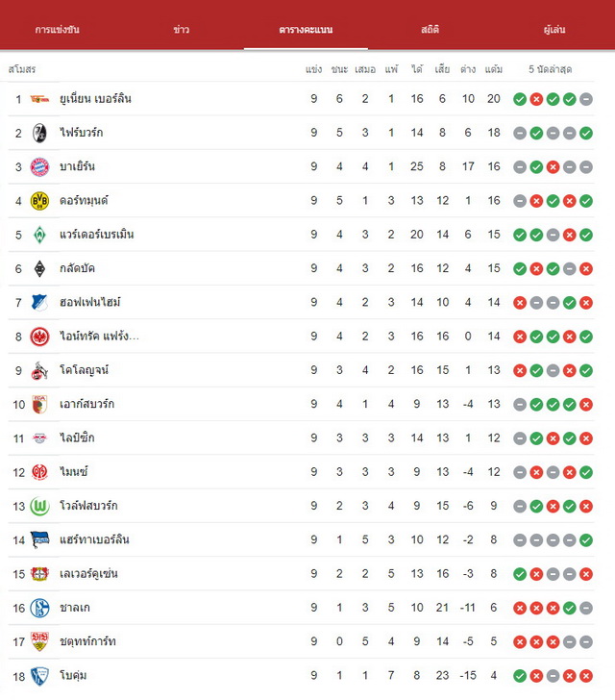Click team name ยูเนี่ยน เบอร์ลิน
The width and height of the screenshot is (615, 700).
(x=95, y=99)
